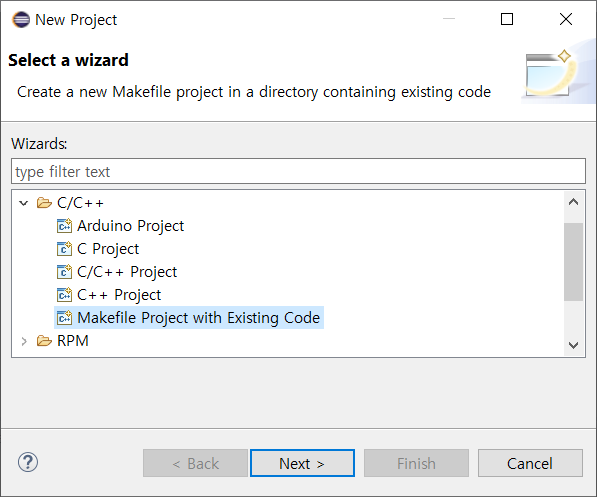Maximize the New Project dialog
Screen dimensions: 597x497
[507, 19]
